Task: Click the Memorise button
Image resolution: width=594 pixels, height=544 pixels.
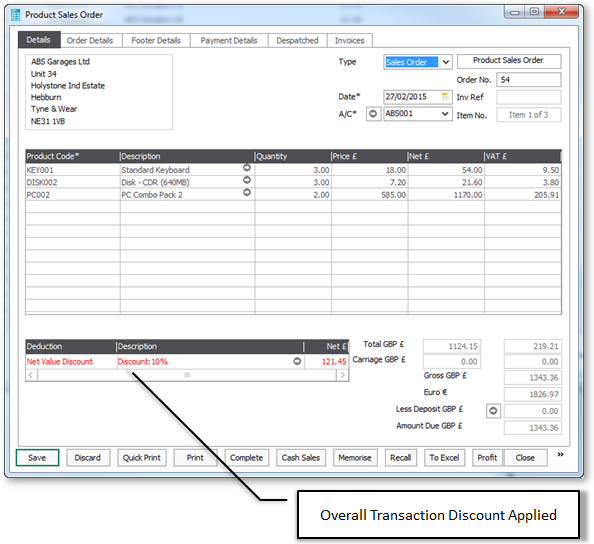Action: 355,458
